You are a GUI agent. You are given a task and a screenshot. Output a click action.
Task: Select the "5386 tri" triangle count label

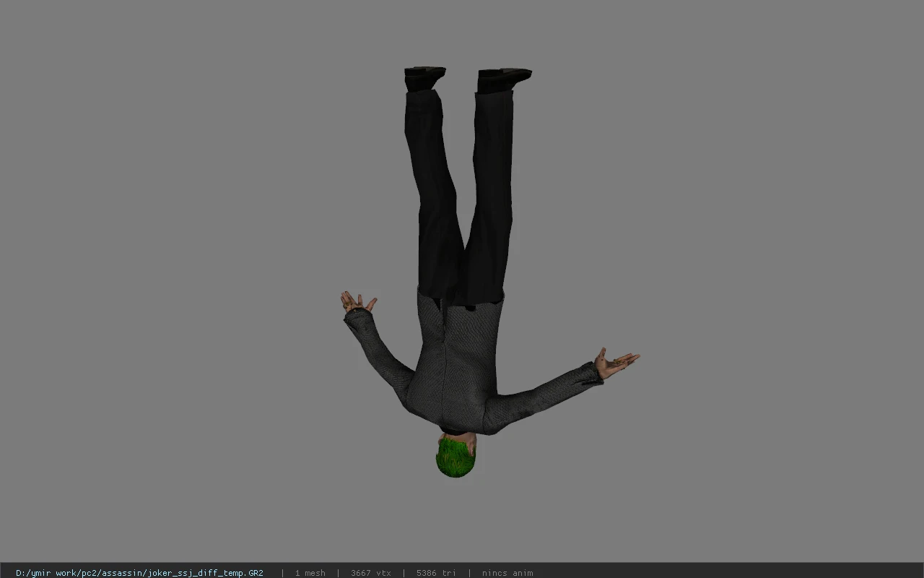[436, 573]
